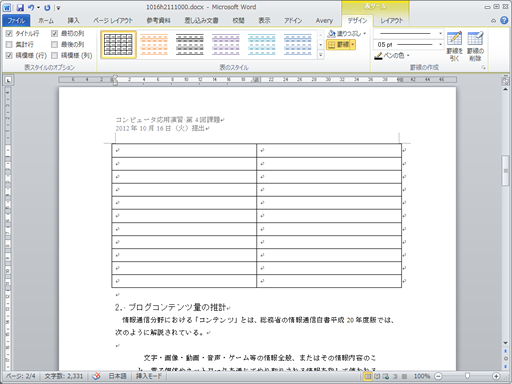Viewport: 512px width, 384px height.
Task: Click the zoom in plus button
Action: pos(496,376)
